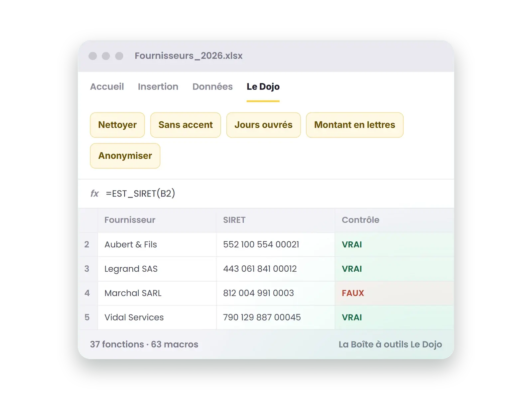Select row header 3

tap(88, 269)
